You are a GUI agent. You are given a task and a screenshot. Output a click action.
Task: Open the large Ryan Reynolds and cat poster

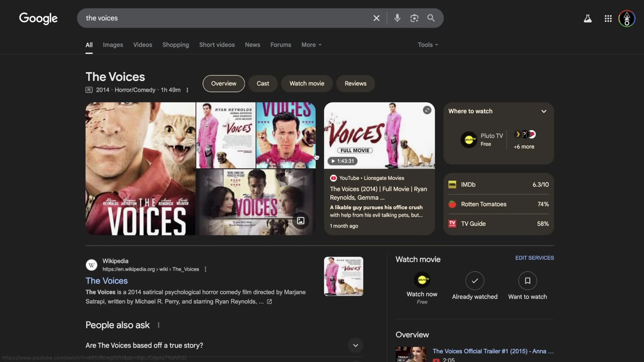point(140,169)
